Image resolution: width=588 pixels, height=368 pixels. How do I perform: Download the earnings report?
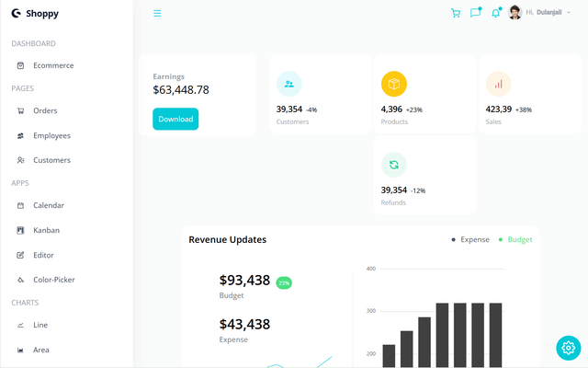pos(175,119)
